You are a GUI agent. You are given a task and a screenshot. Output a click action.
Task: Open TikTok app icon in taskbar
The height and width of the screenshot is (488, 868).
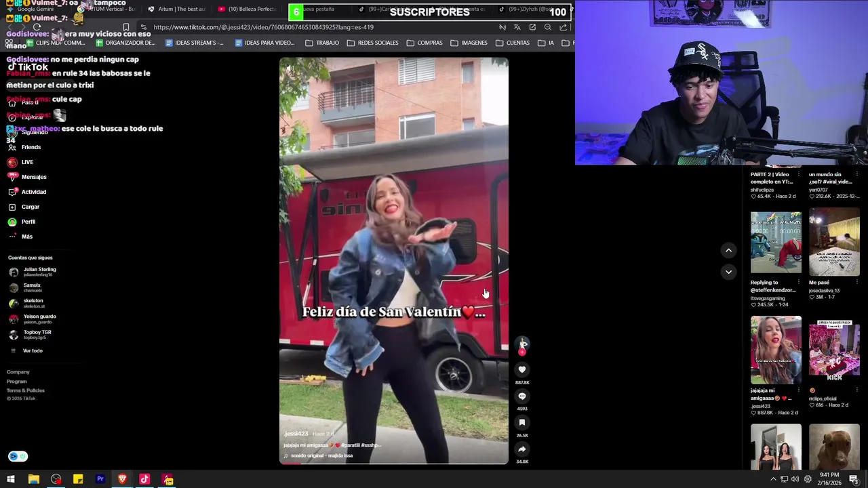click(x=144, y=479)
